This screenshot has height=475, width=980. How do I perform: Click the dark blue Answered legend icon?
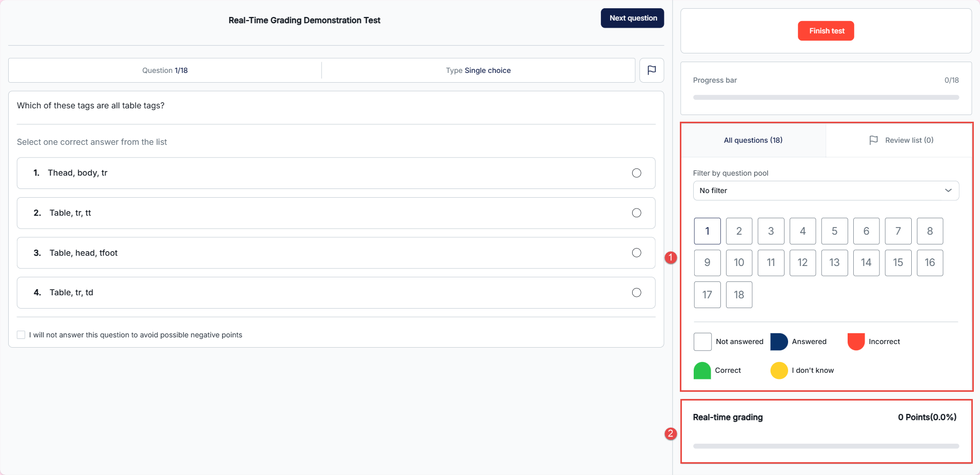click(x=778, y=341)
